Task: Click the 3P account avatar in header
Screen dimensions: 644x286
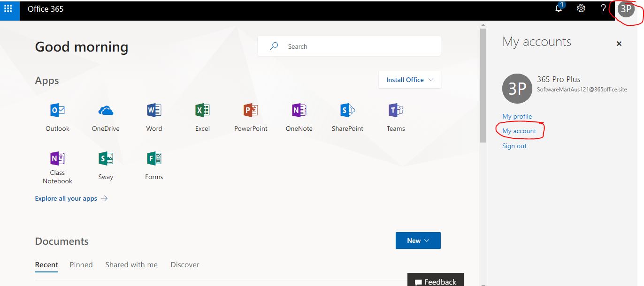Action: point(626,9)
